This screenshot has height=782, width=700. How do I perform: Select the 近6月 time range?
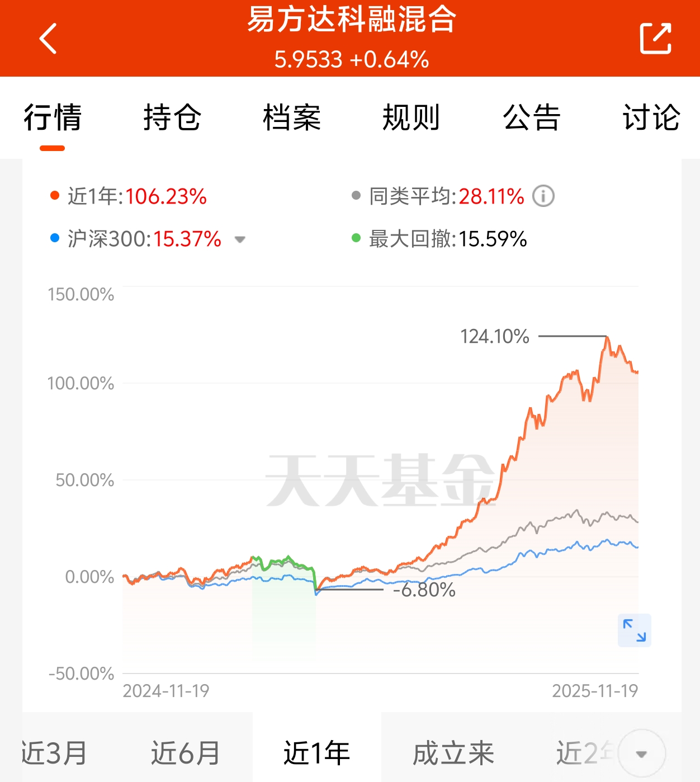tap(185, 753)
